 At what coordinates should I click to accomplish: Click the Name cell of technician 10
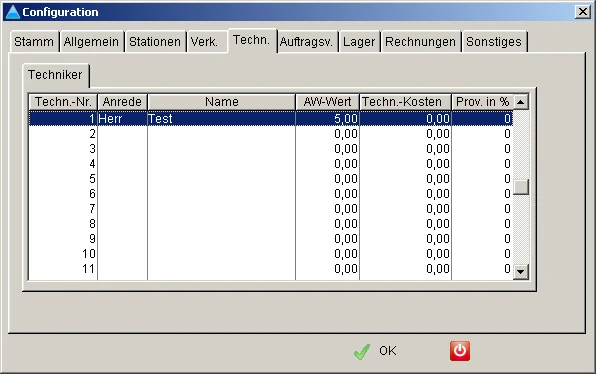[x=222, y=254]
